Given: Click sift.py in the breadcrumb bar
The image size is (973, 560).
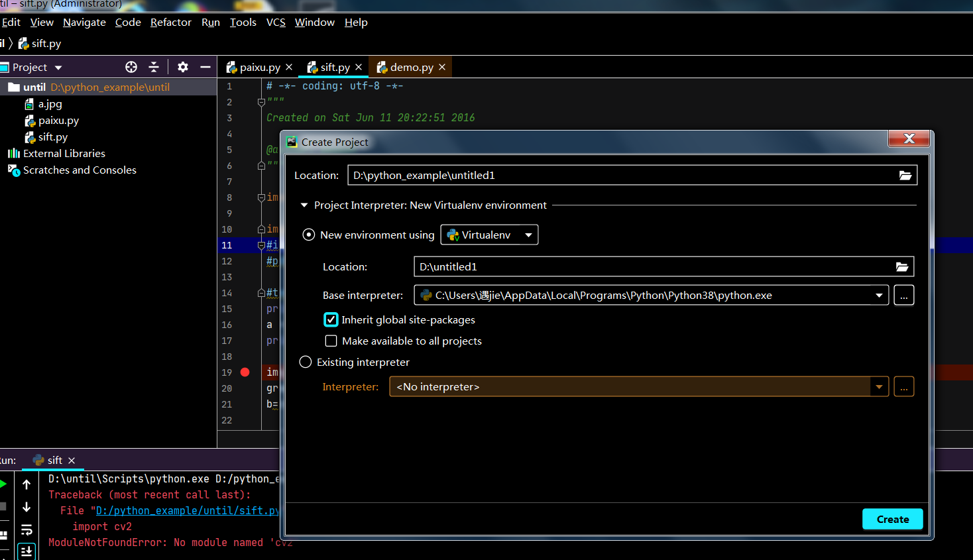Looking at the screenshot, I should 40,44.
